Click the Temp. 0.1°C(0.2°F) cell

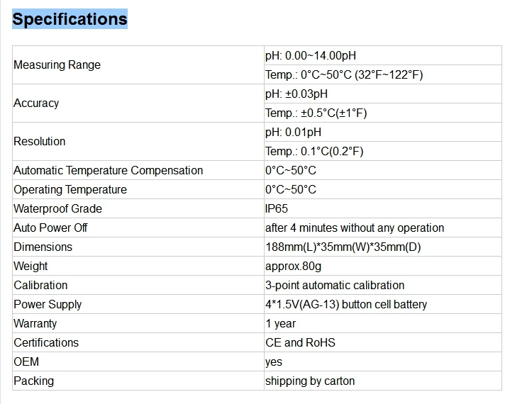pyautogui.click(x=383, y=151)
